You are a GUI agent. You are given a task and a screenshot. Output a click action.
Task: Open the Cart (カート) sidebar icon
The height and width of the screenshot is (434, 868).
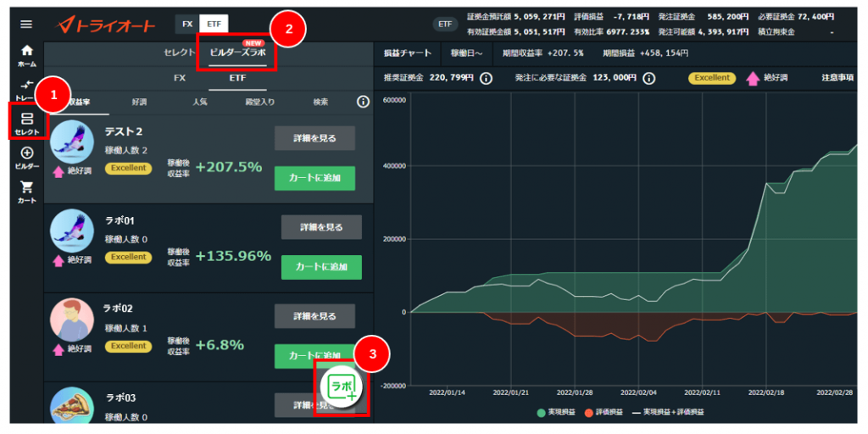pos(26,192)
